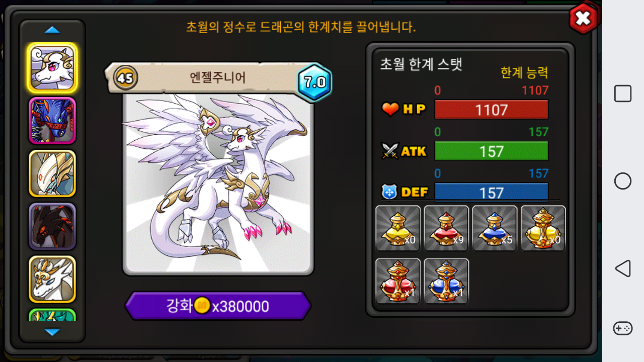Screen dimensions: 644x362
Task: Choose the white horned dragon portrait at top
Action: point(52,68)
